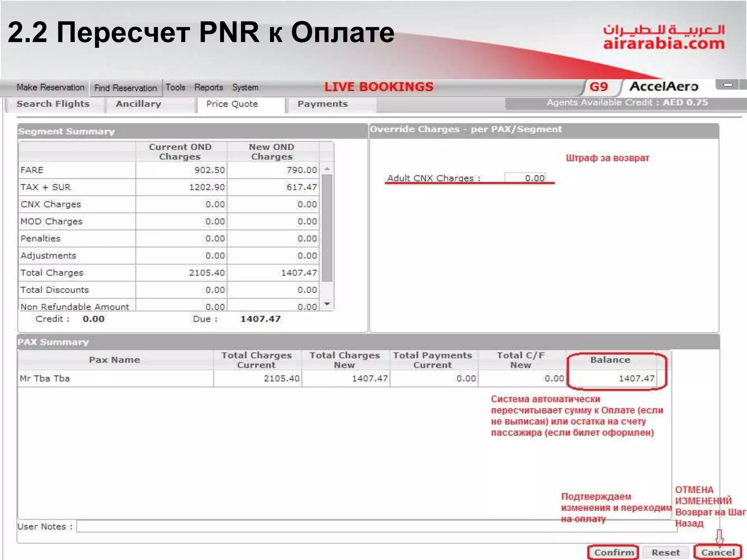Click the Reset button
Viewport: 747px width, 560px height.
click(666, 552)
